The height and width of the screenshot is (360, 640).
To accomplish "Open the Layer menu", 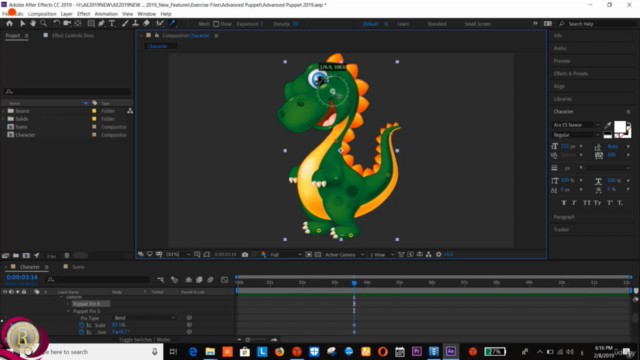I will 67,14.
